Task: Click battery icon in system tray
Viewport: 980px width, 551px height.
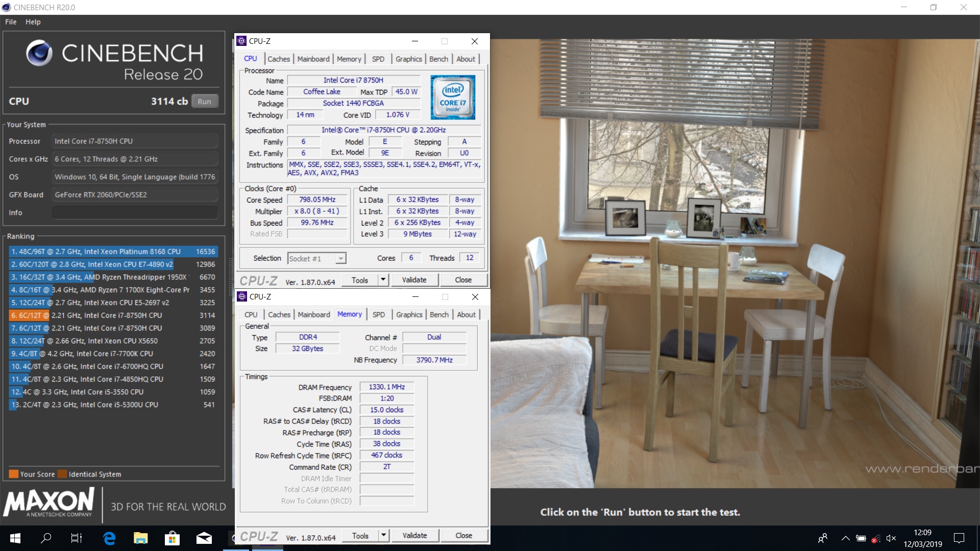Action: tap(861, 538)
